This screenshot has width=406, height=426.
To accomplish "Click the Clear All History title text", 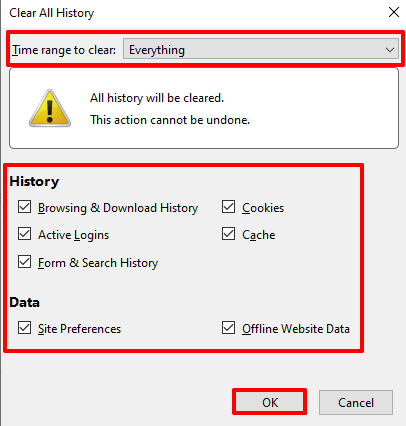I will tap(52, 13).
